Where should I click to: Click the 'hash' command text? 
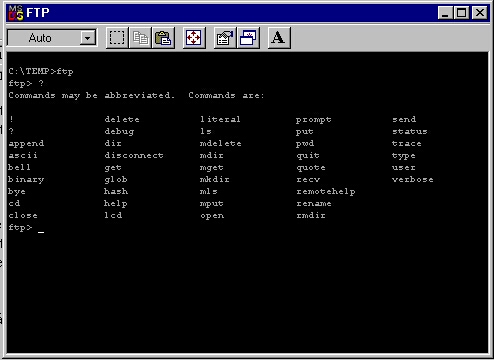click(x=116, y=191)
